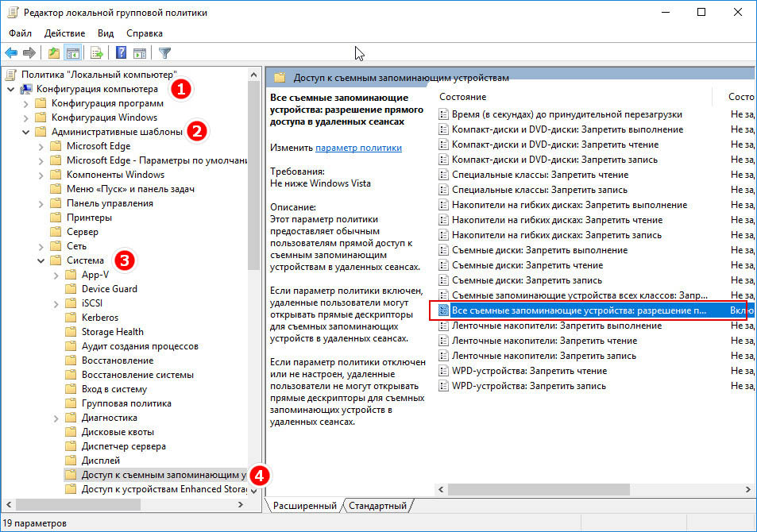The height and width of the screenshot is (532, 757).
Task: Select the Дисковые квоты folder
Action: [118, 432]
